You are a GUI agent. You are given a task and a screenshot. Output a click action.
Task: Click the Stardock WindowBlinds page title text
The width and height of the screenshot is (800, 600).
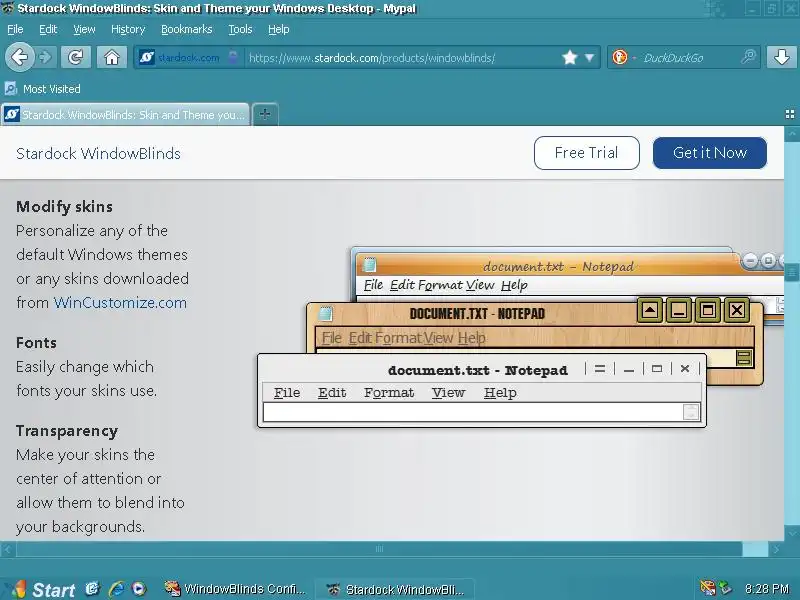(x=98, y=154)
